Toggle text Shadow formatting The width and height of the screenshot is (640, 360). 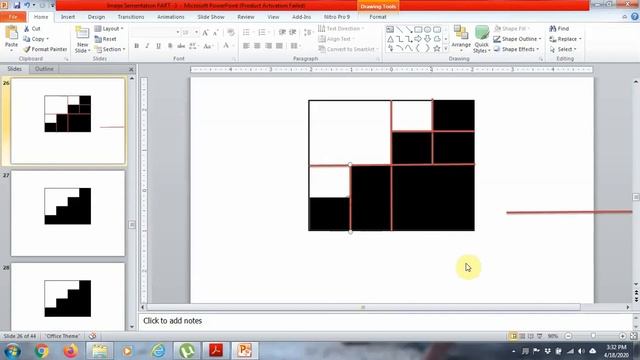170,46
